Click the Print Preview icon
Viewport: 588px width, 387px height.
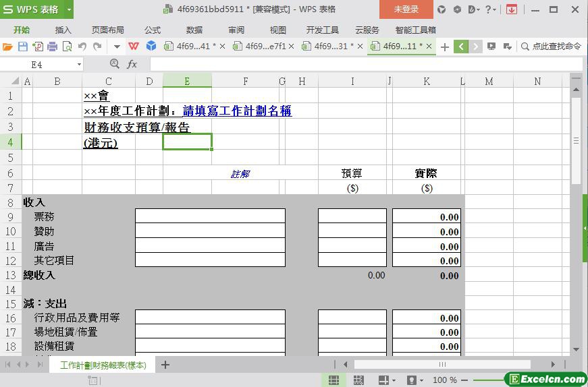(x=67, y=47)
